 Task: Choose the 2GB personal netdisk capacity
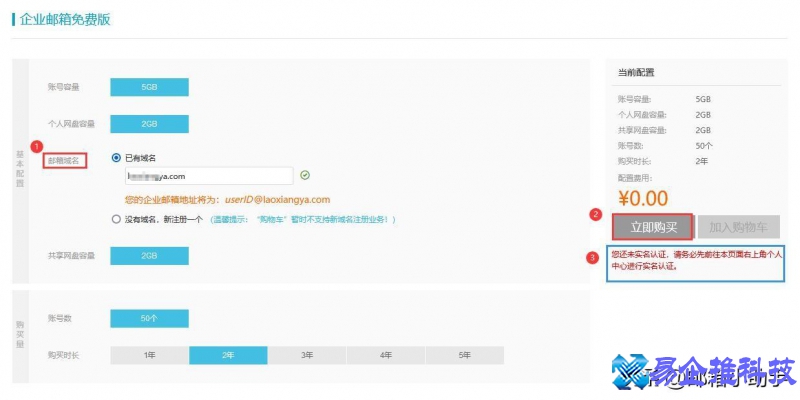pyautogui.click(x=149, y=124)
